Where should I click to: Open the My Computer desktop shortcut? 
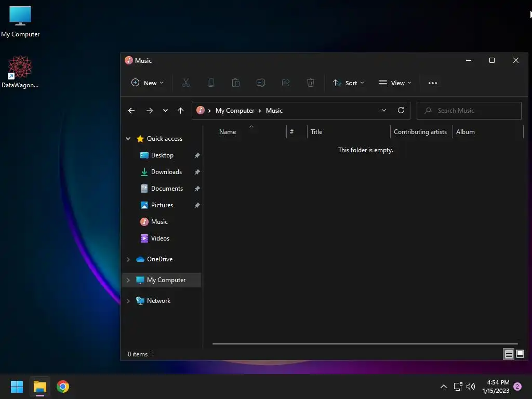pos(20,22)
